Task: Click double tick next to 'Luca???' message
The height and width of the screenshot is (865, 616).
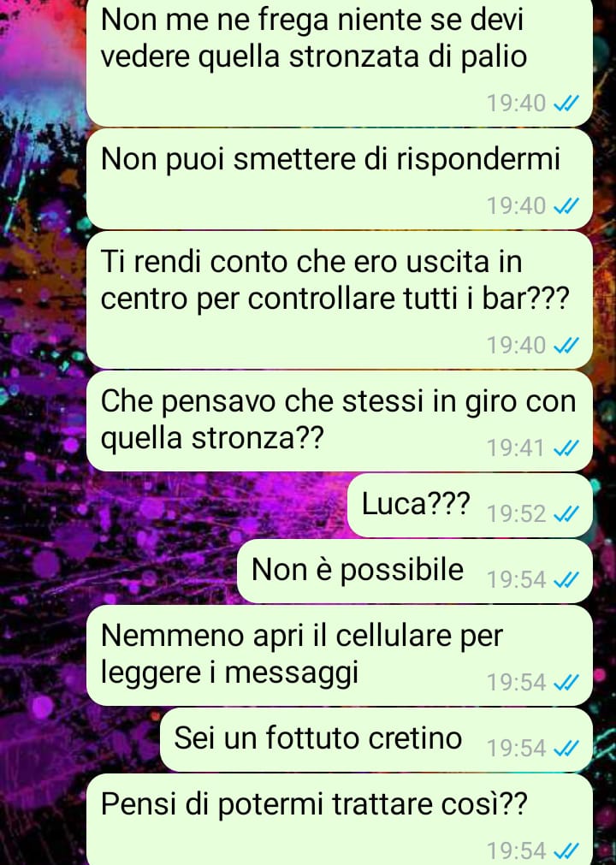Action: (566, 513)
